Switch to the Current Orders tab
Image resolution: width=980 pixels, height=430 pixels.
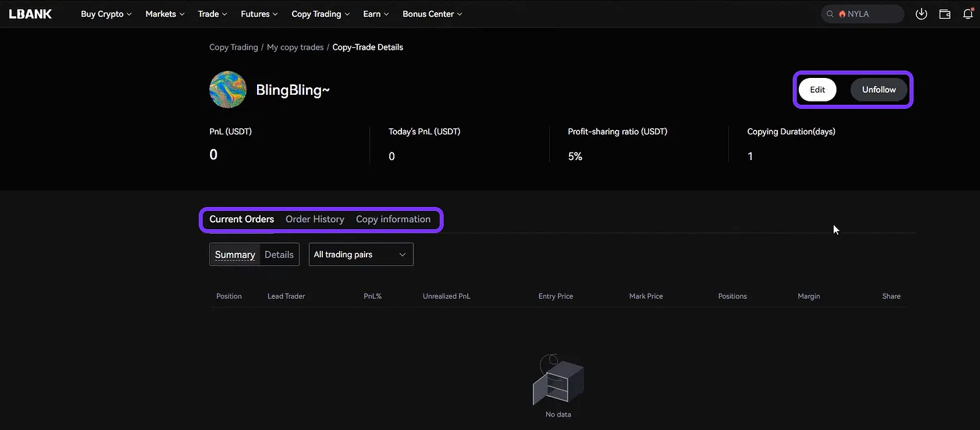coord(242,219)
